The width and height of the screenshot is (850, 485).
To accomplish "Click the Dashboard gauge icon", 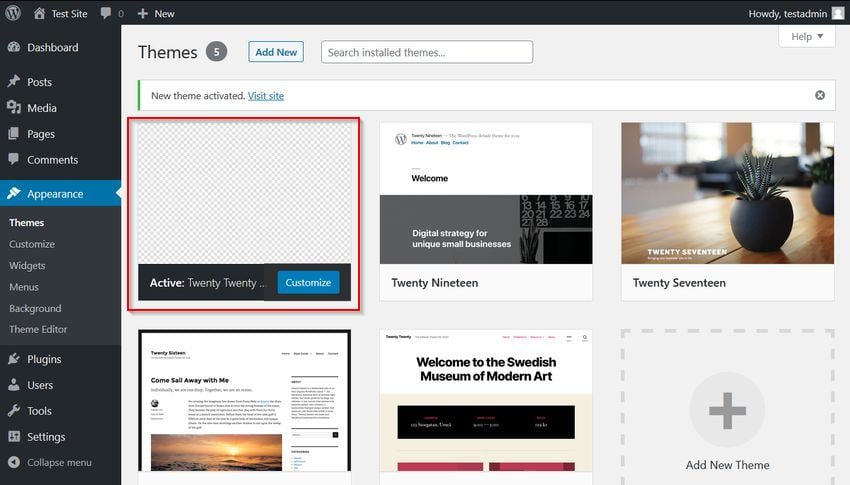I will 14,47.
